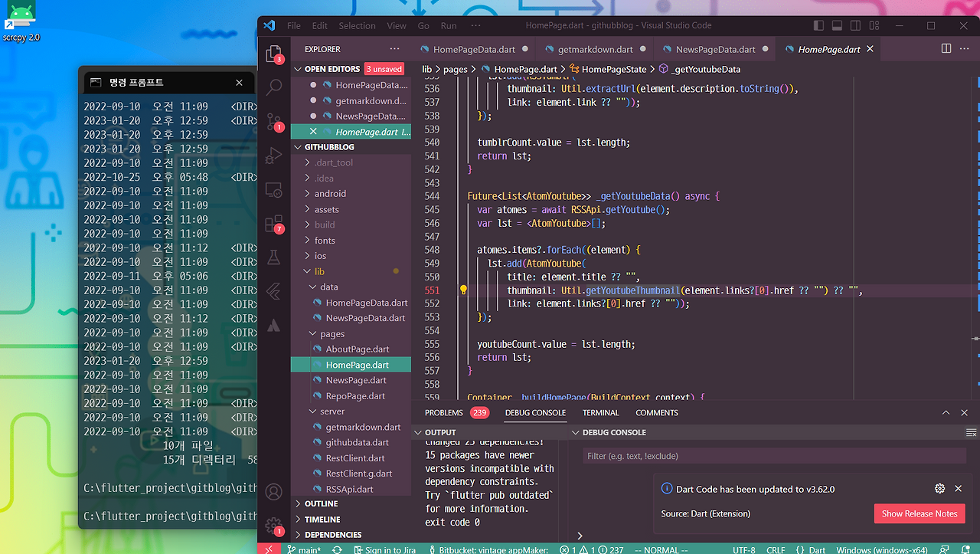Open errors and warnings count in status bar
The width and height of the screenshot is (980, 554).
(592, 549)
